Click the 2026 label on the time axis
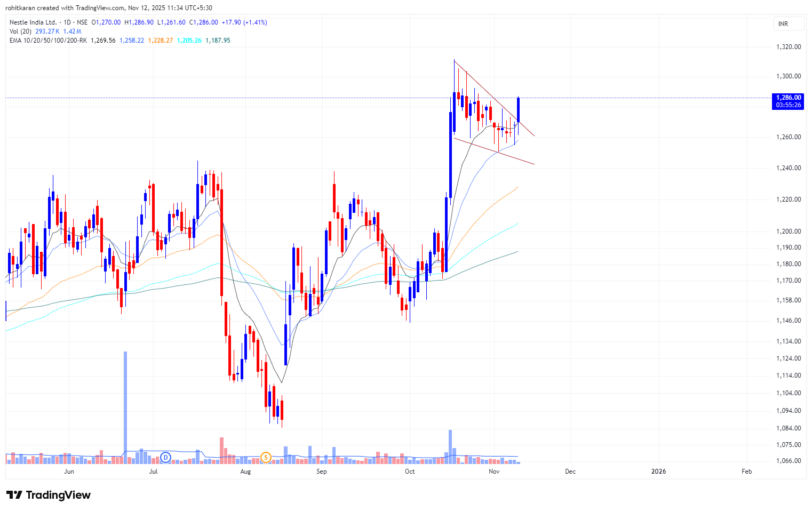Image resolution: width=812 pixels, height=511 pixels. (659, 472)
